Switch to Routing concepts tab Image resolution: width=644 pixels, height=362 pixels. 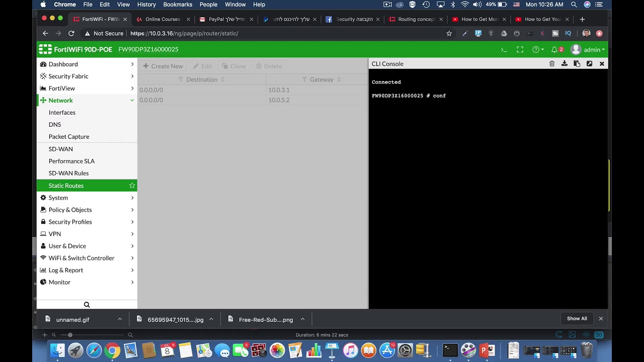pos(416,19)
